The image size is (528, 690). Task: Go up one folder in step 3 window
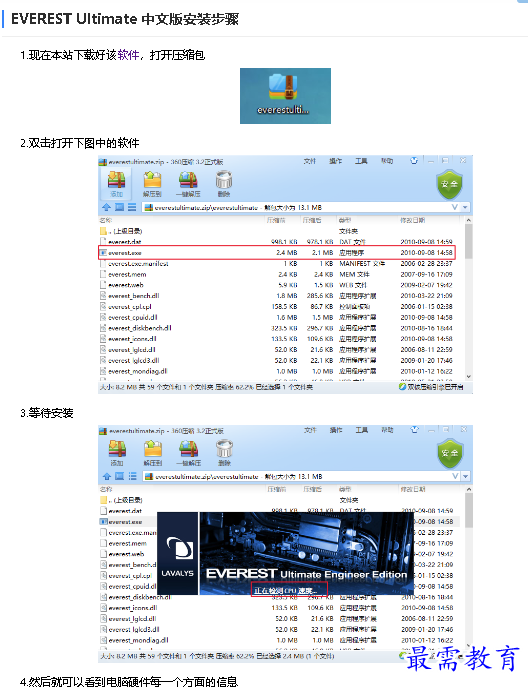point(107,476)
